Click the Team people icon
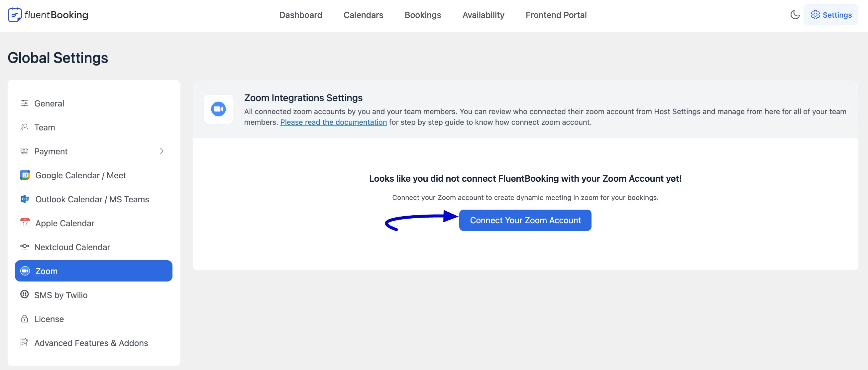The image size is (868, 370). click(24, 127)
